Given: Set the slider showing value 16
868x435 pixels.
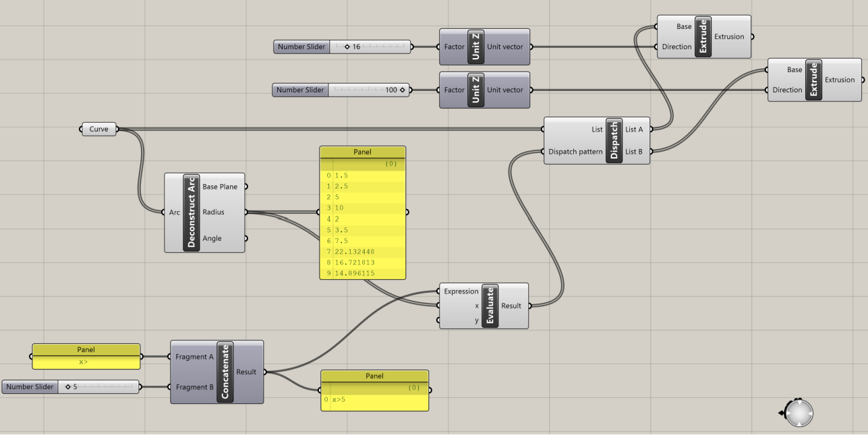Looking at the screenshot, I should pyautogui.click(x=370, y=47).
